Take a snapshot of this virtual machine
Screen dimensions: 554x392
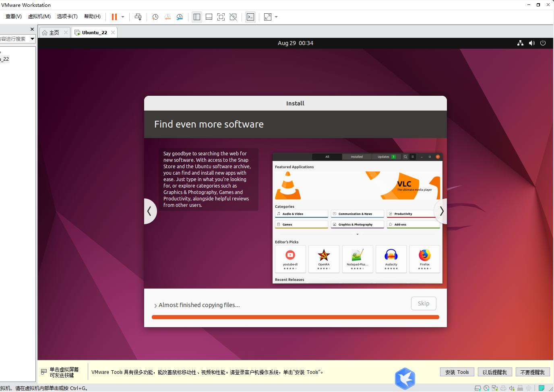pos(155,17)
